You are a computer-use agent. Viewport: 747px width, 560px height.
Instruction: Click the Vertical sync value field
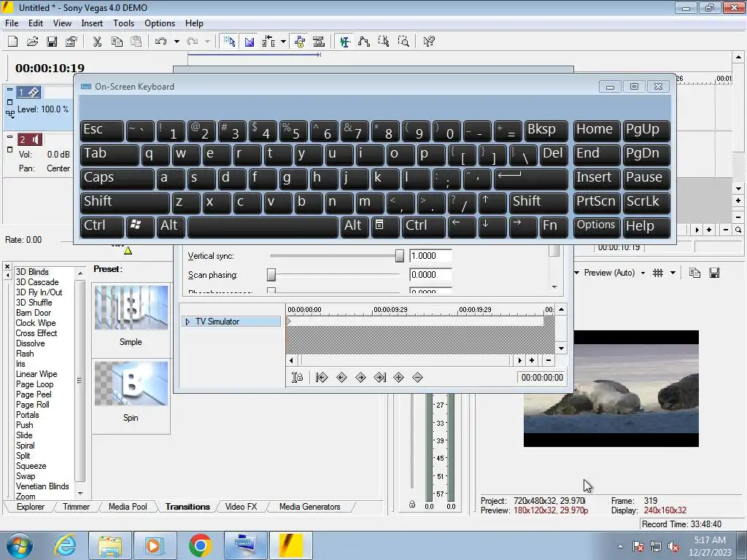click(430, 256)
